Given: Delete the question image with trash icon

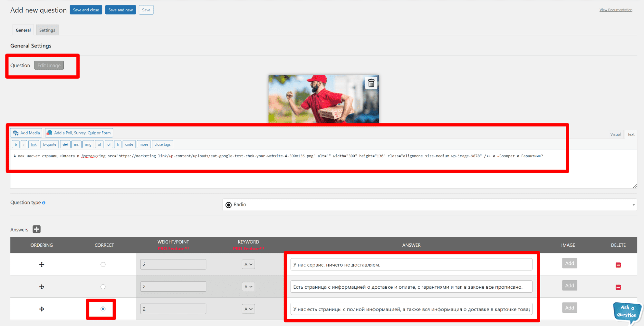Looking at the screenshot, I should tap(371, 83).
